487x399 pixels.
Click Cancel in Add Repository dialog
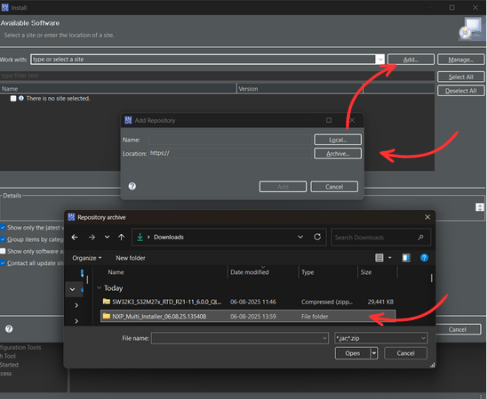(x=334, y=187)
